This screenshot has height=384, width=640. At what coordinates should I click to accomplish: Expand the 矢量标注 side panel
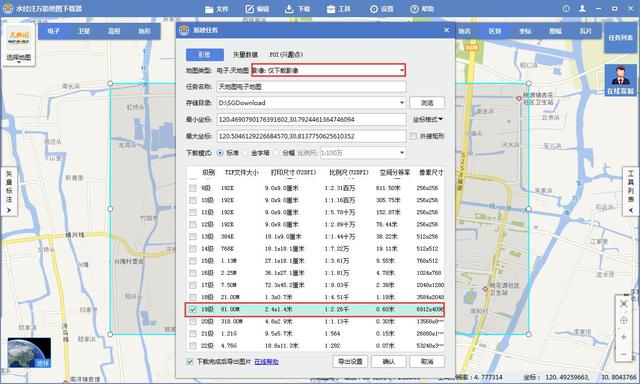(x=9, y=191)
